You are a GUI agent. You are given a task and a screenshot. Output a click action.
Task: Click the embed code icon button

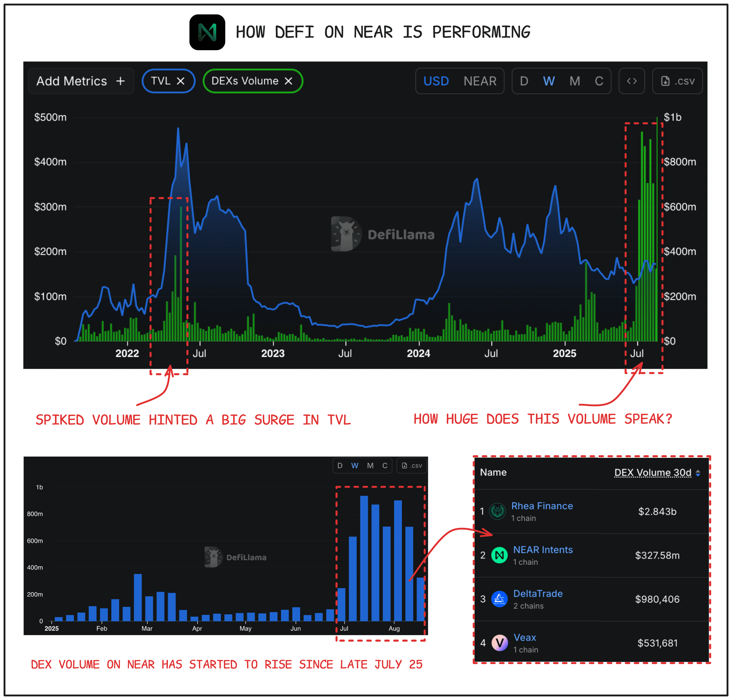tap(631, 81)
